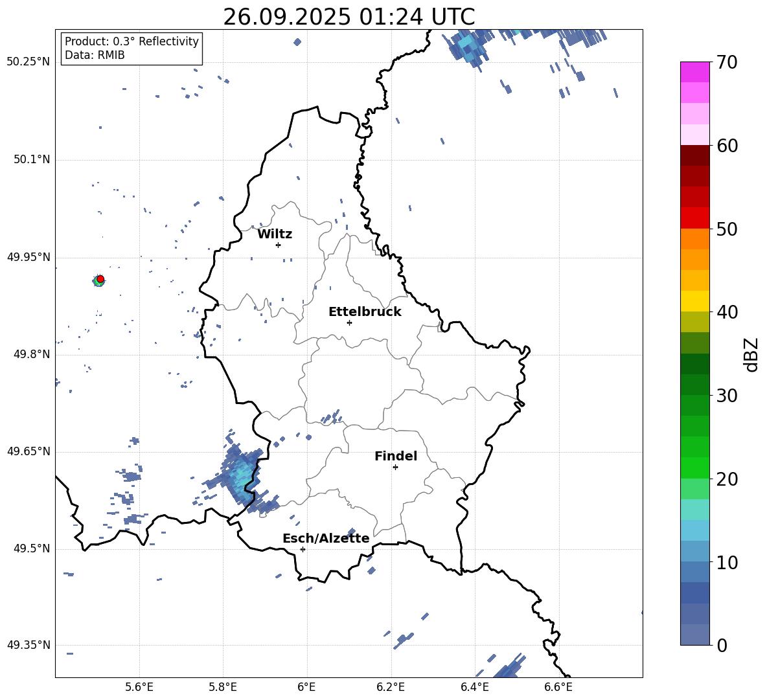Click the Esch/Alzette cross marker
The height and width of the screenshot is (700, 767).
tap(303, 549)
